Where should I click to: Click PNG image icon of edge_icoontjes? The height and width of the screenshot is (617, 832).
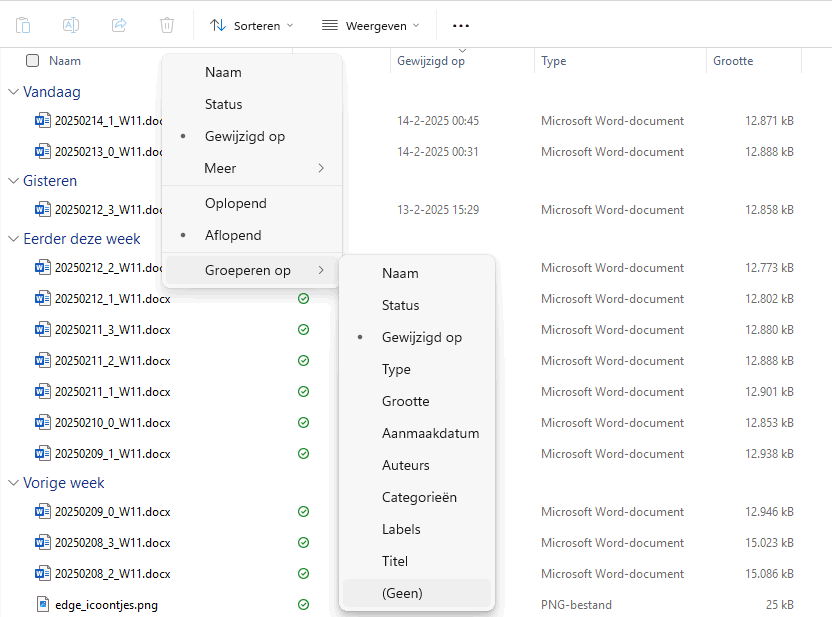click(42, 604)
